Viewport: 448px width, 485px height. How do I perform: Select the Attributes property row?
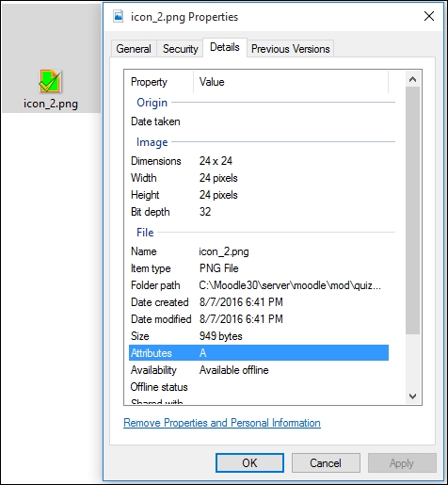(259, 353)
